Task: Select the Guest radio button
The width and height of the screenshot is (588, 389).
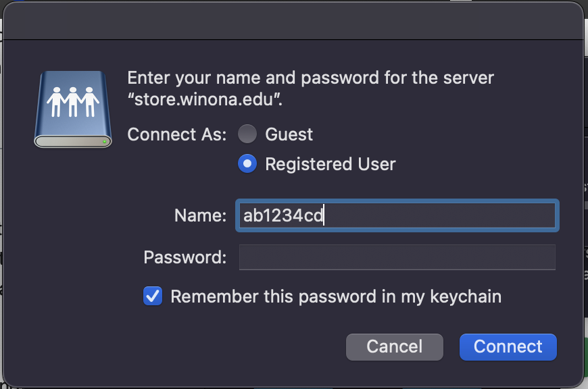Action: [247, 134]
